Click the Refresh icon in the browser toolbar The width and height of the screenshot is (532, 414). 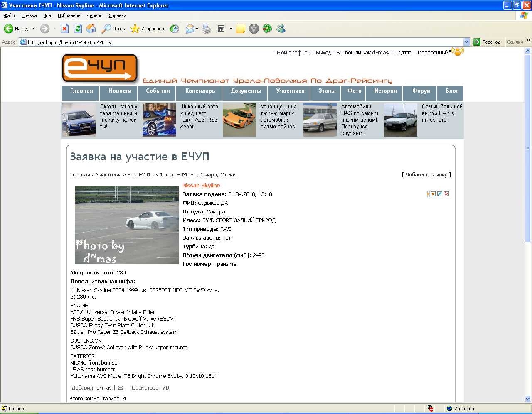pyautogui.click(x=78, y=29)
